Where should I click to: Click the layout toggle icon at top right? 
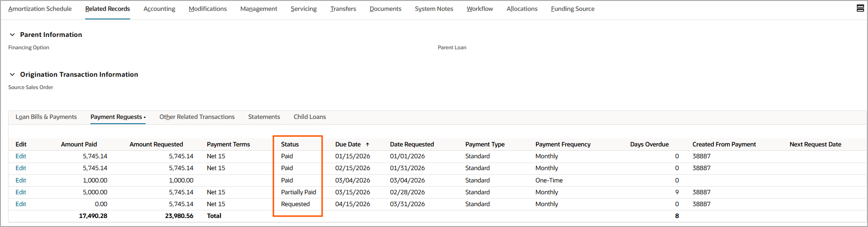pos(860,9)
